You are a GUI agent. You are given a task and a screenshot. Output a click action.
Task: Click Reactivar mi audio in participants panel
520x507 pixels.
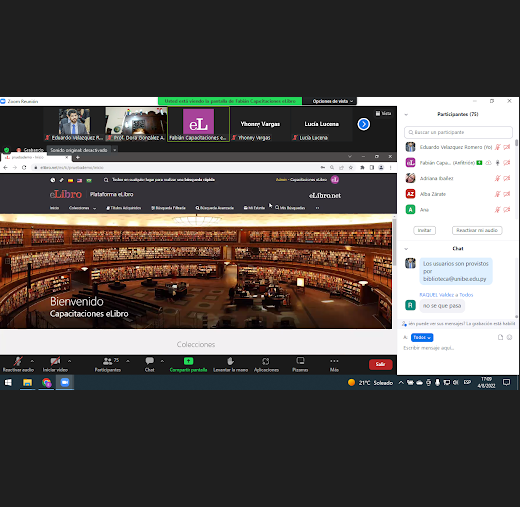(x=477, y=230)
